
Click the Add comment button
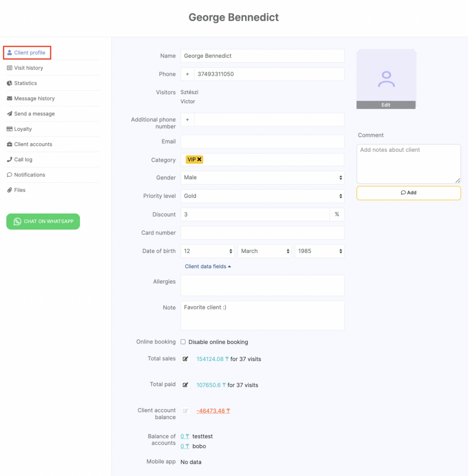[x=408, y=193]
